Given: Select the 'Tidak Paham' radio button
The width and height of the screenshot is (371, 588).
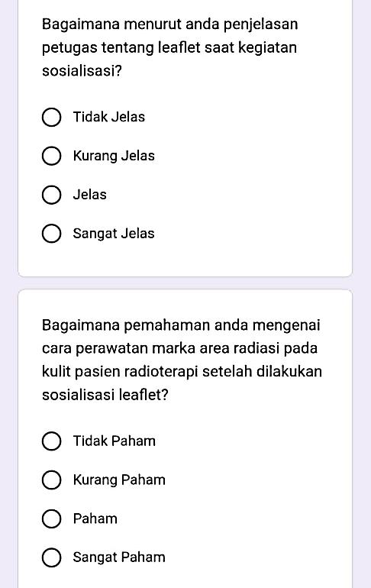Looking at the screenshot, I should point(51,441).
